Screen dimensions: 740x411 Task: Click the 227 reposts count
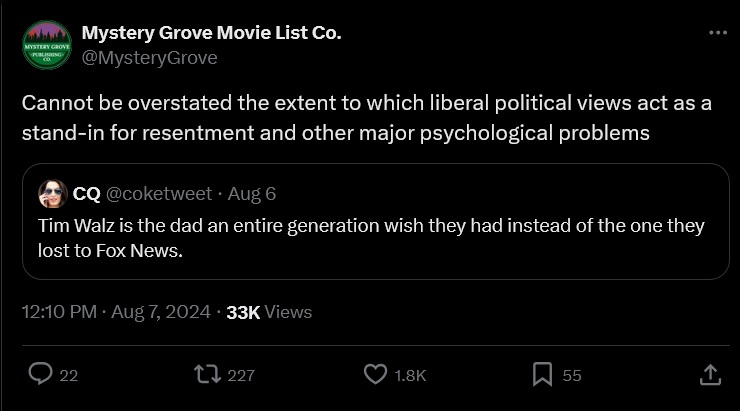tap(241, 375)
